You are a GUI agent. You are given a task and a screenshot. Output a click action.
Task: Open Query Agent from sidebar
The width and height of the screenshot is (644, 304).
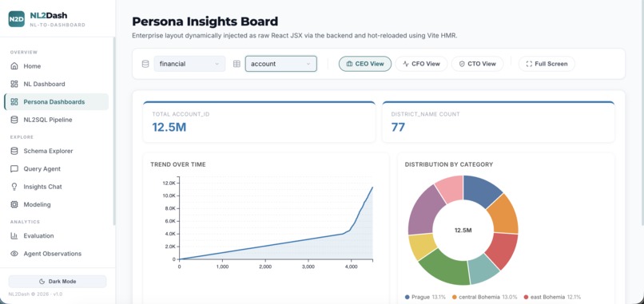(x=57, y=168)
